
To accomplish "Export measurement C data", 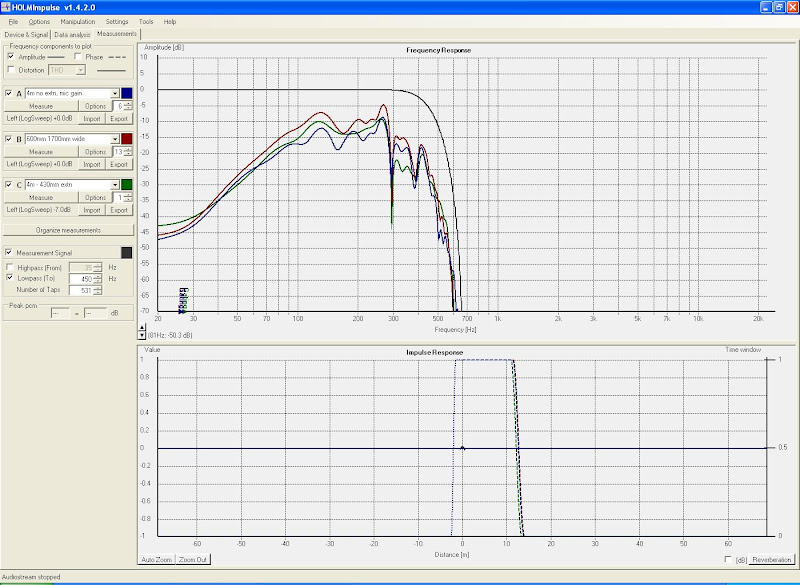I will coord(119,210).
